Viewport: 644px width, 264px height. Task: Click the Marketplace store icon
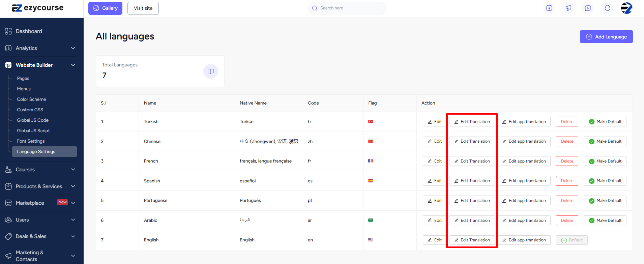click(x=8, y=203)
